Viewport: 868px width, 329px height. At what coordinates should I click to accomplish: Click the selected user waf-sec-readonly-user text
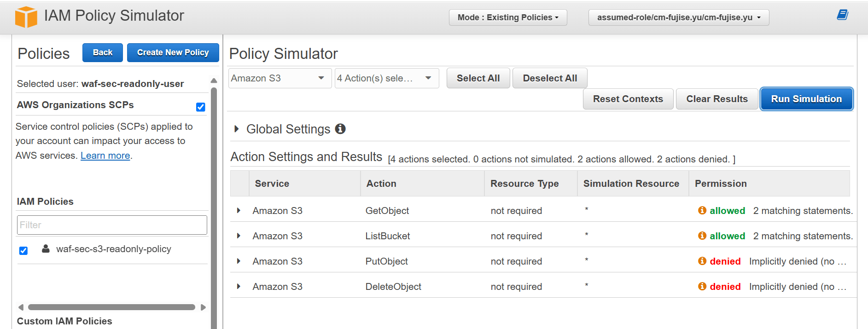click(133, 84)
